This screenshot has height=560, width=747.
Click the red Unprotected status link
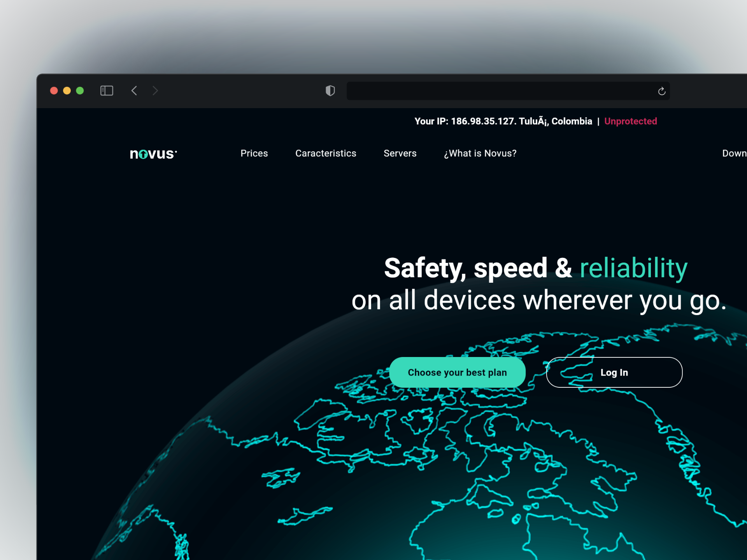point(630,121)
